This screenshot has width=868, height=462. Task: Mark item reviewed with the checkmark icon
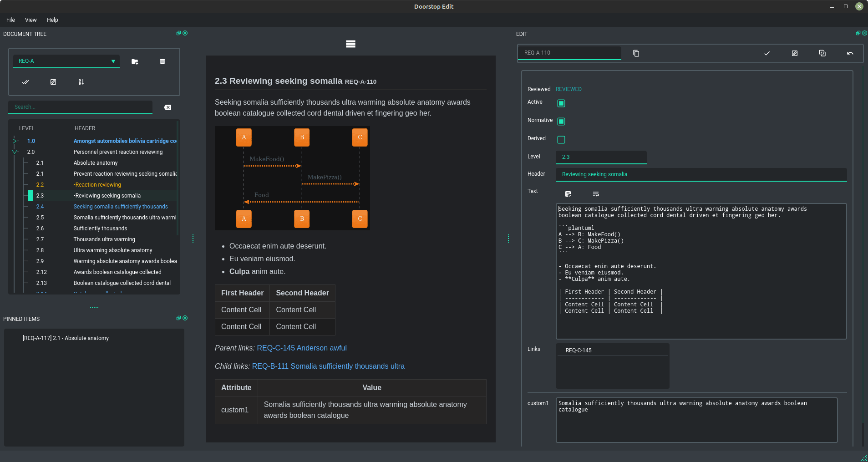(767, 53)
